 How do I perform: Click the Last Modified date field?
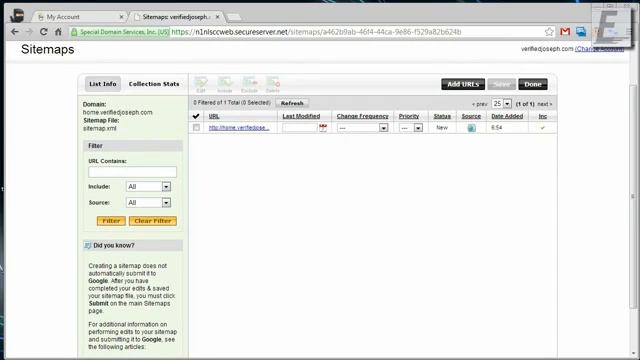click(x=300, y=128)
